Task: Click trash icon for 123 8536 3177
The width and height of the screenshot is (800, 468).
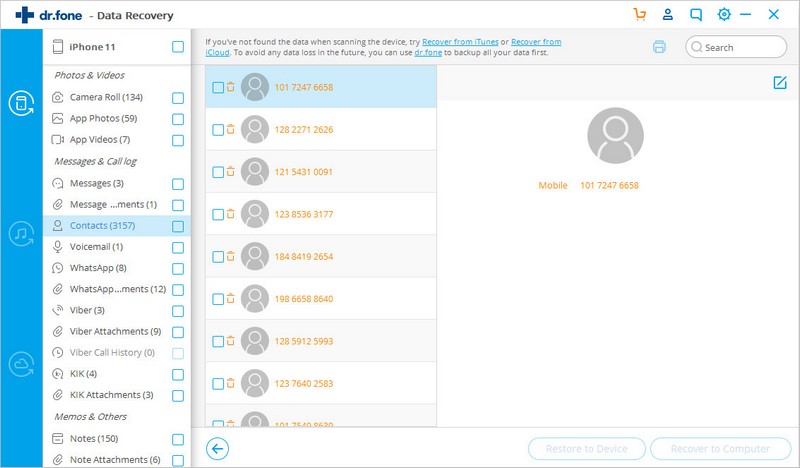Action: coord(231,214)
